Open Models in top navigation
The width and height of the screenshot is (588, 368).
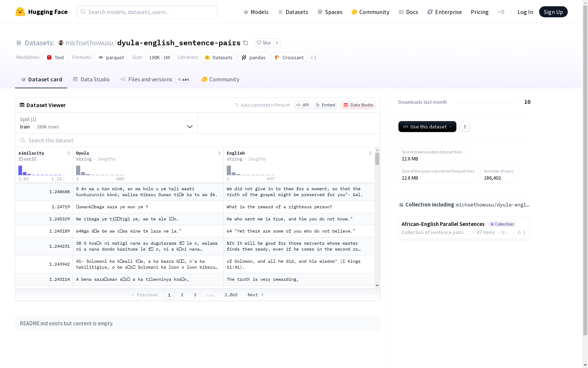click(x=256, y=12)
